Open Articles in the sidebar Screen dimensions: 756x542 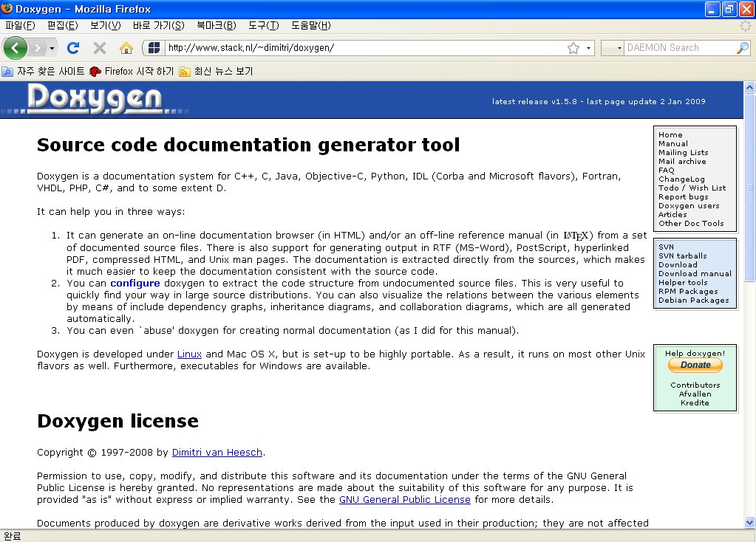(672, 214)
